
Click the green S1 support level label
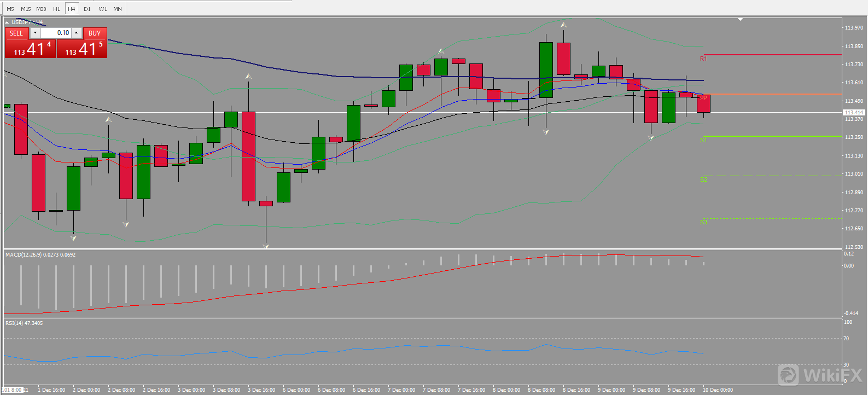point(703,140)
